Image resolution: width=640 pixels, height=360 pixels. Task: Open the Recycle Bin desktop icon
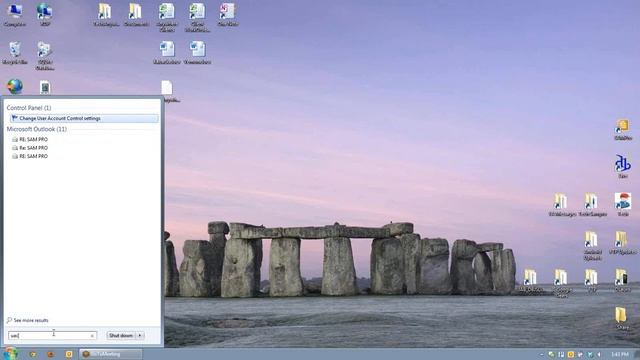coord(15,52)
